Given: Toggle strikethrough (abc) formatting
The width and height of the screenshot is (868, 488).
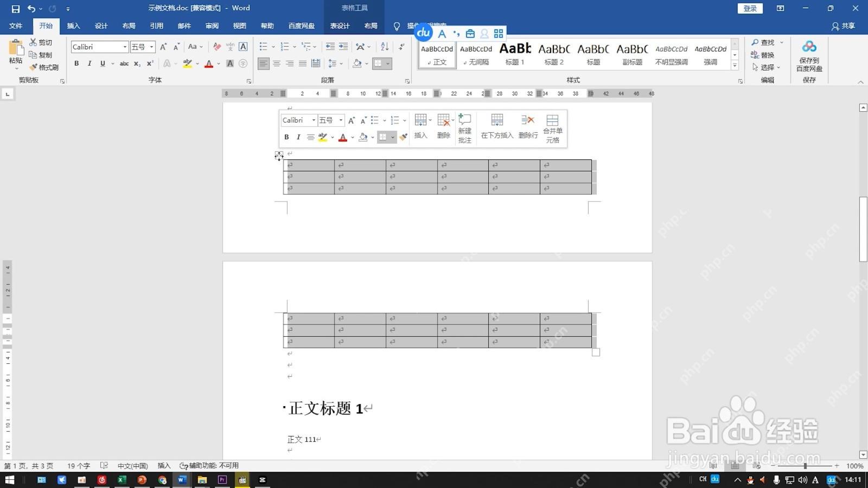Looking at the screenshot, I should pos(124,63).
